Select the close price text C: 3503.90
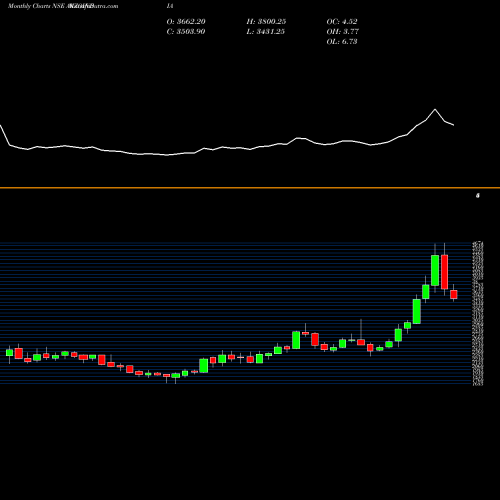 click(186, 32)
